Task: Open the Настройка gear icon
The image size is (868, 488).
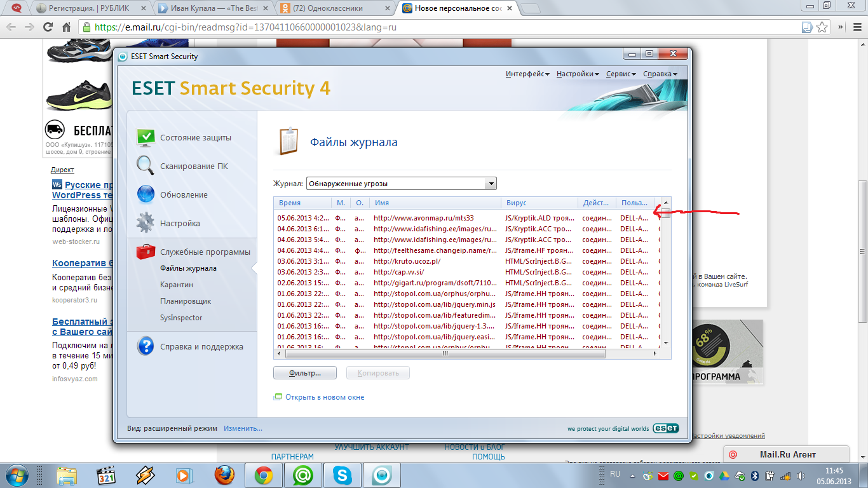Action: point(146,222)
